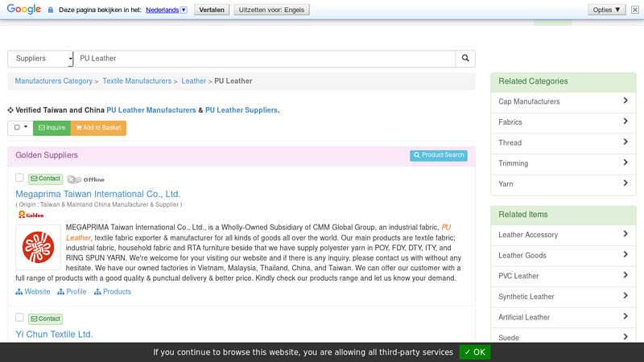Open the Suppliers search type dropdown
644x362 pixels.
pyautogui.click(x=40, y=59)
